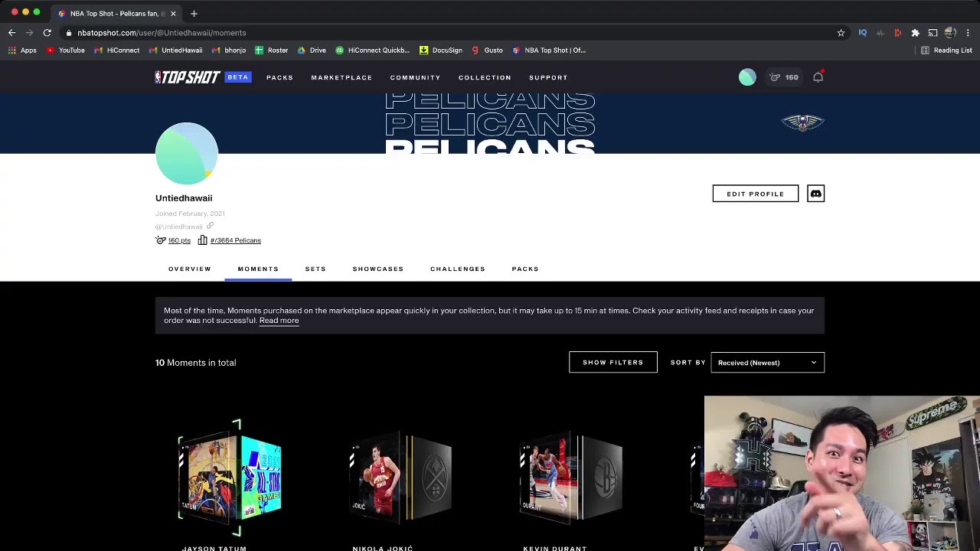The image size is (980, 551).
Task: Open the Collection menu item
Action: [485, 77]
